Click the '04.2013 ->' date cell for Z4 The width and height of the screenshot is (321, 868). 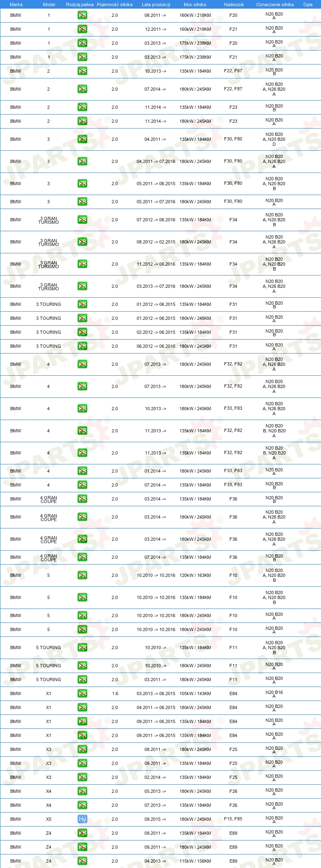click(156, 861)
